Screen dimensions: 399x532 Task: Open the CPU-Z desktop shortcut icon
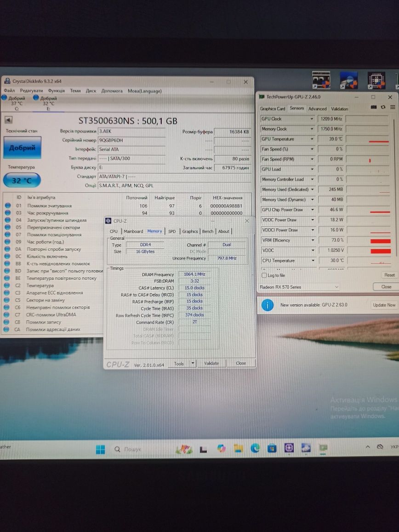(376, 81)
